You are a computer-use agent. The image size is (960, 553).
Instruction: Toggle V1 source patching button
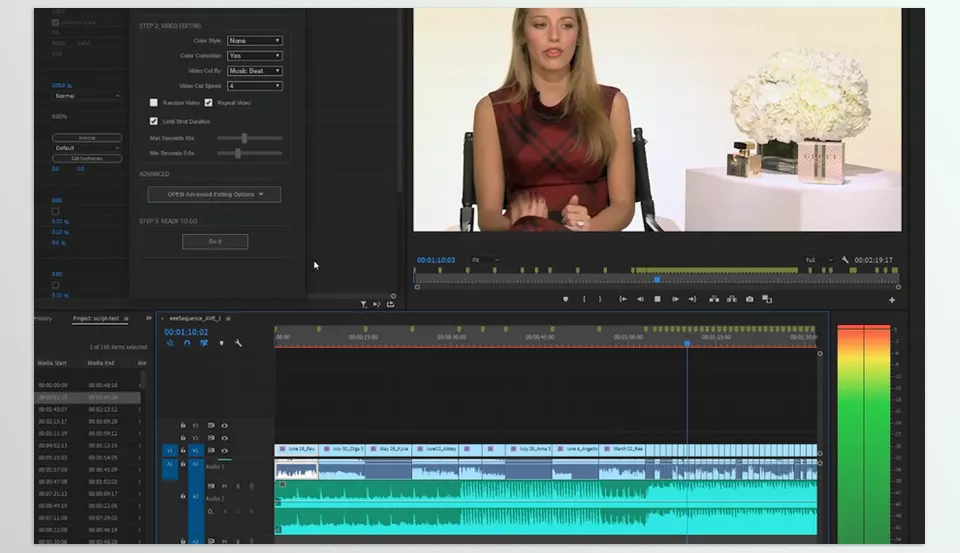tap(170, 451)
